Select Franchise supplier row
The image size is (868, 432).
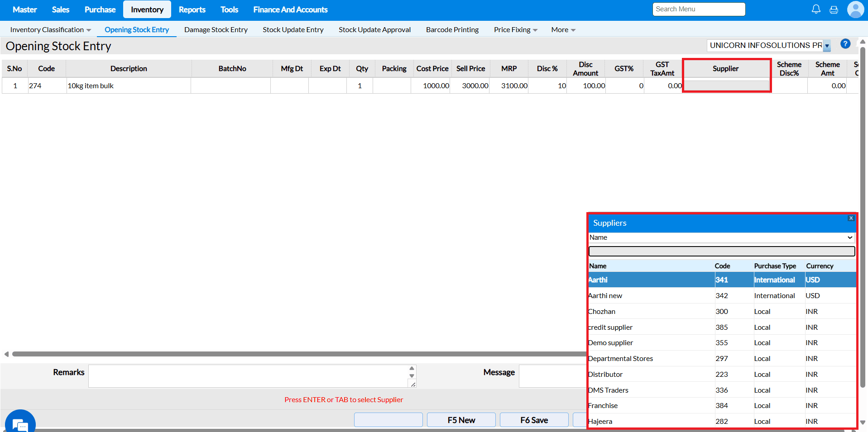[722, 406]
